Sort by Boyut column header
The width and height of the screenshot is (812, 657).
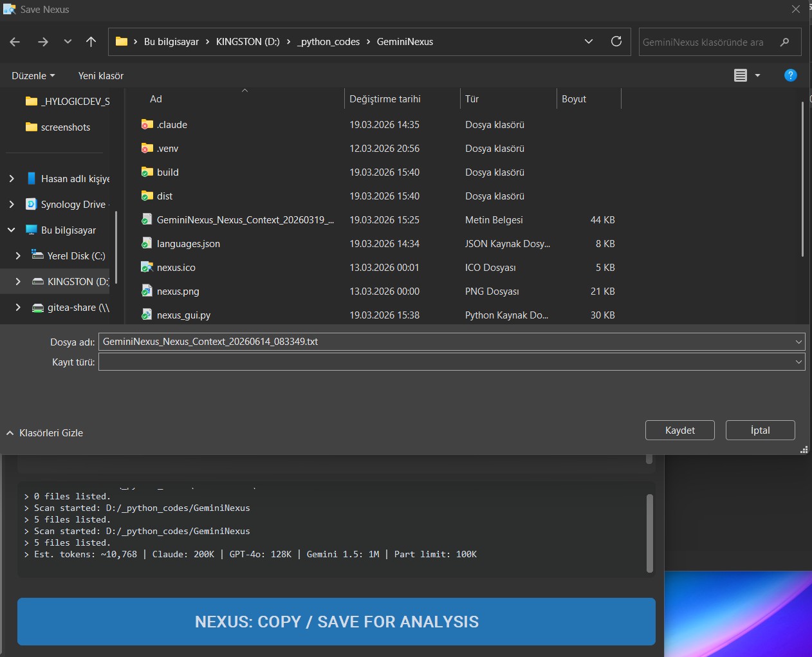tap(574, 99)
